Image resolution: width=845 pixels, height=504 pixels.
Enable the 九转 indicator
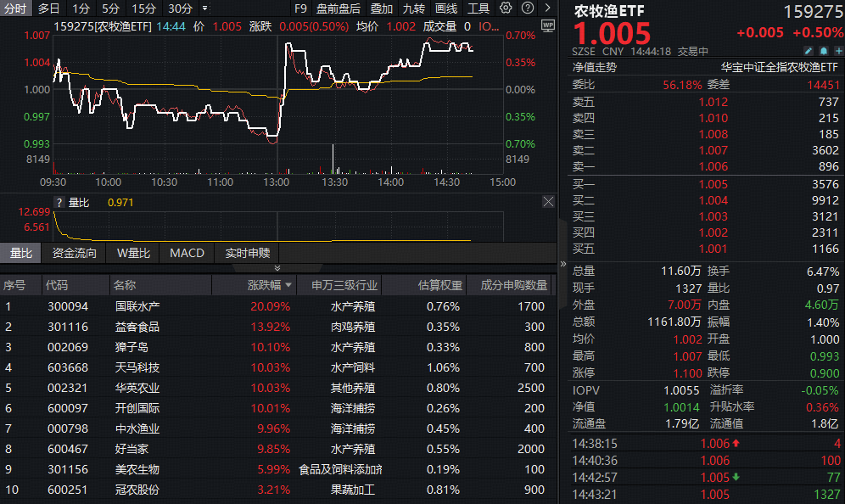point(414,8)
